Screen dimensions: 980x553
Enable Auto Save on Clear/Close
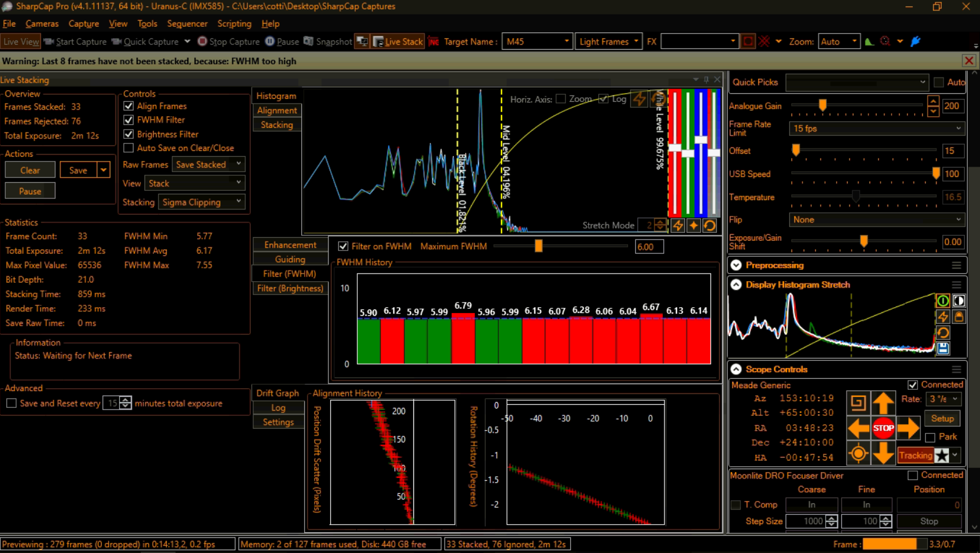(128, 148)
